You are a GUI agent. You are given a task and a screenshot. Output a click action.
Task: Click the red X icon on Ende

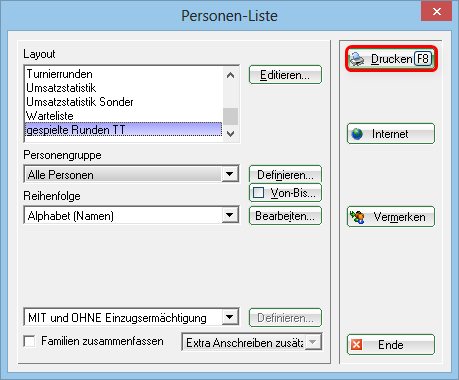(357, 345)
